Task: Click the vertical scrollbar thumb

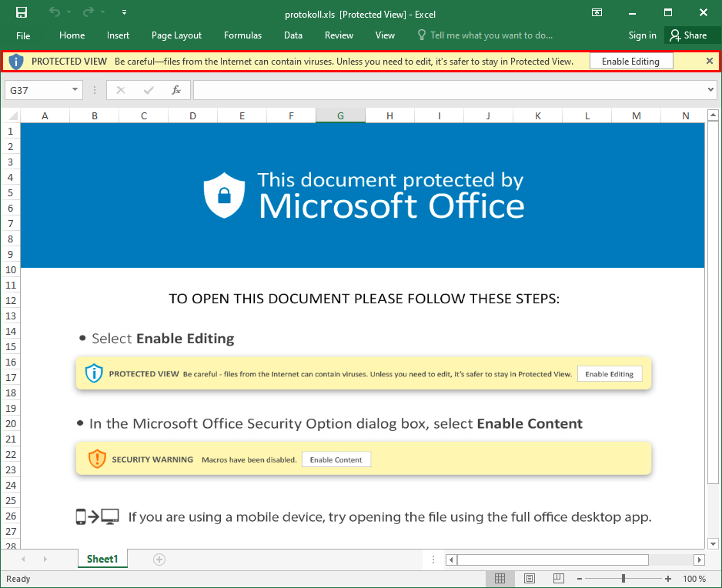Action: (x=713, y=302)
